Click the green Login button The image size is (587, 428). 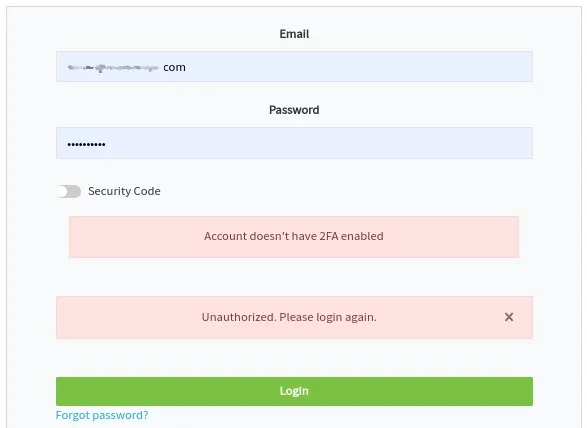pos(294,391)
